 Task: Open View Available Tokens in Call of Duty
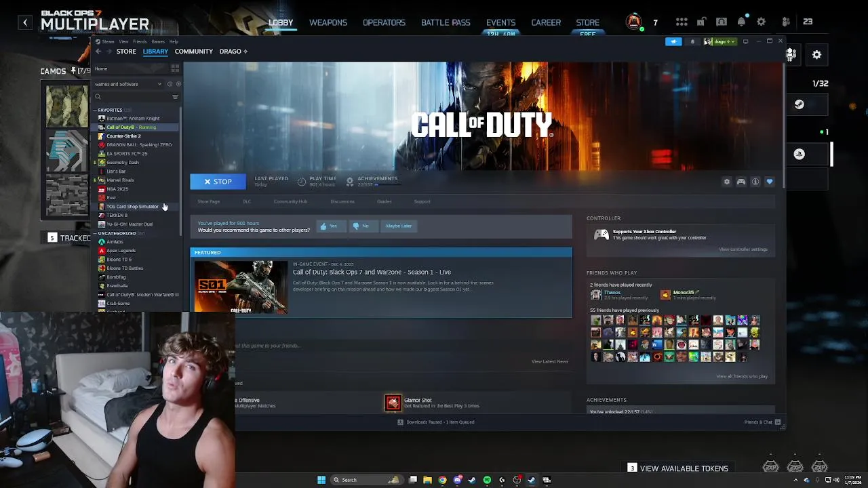tap(677, 468)
